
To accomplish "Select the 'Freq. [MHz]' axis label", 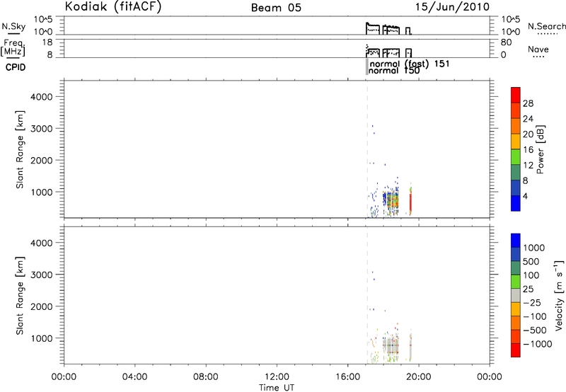I will 13,48.
